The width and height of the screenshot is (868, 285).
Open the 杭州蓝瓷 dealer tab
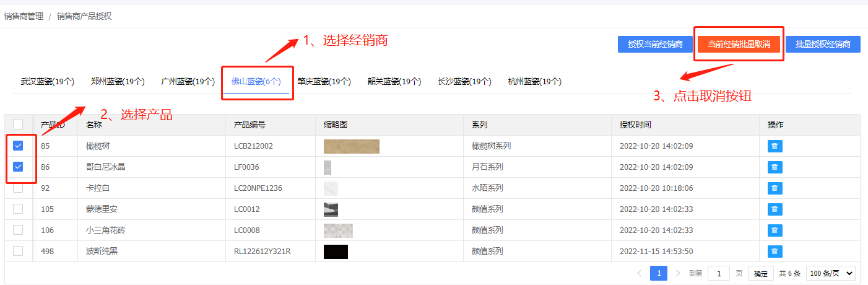coord(534,81)
